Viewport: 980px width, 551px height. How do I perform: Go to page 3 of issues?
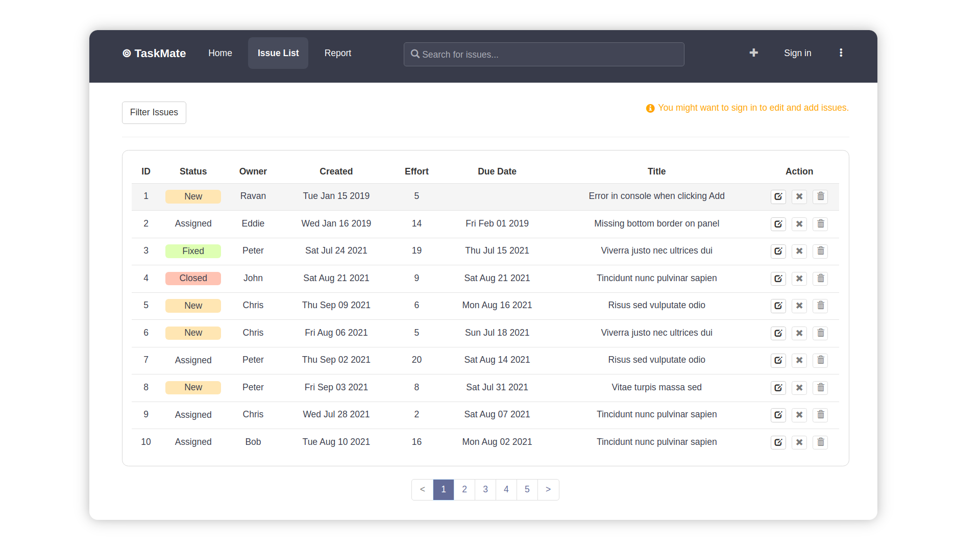click(x=485, y=489)
